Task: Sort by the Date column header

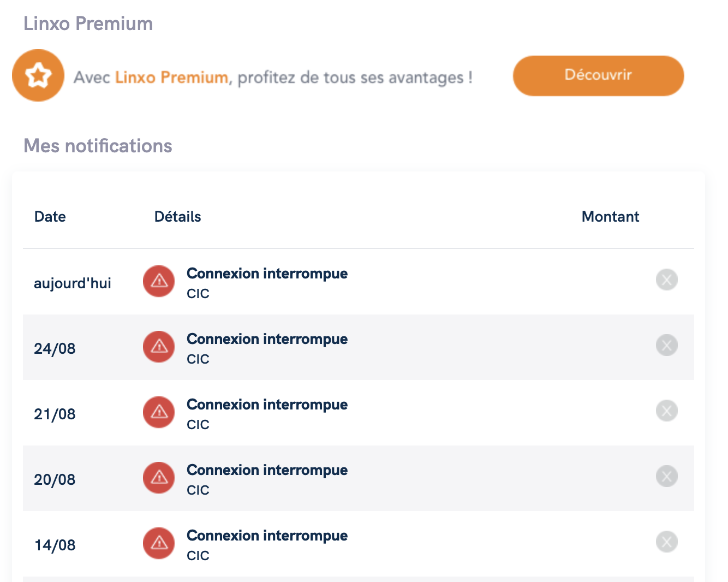Action: tap(50, 217)
